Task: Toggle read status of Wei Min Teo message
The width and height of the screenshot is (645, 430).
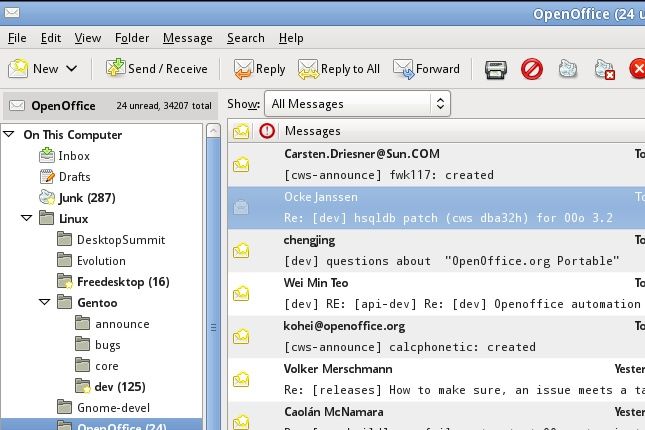Action: click(x=241, y=294)
